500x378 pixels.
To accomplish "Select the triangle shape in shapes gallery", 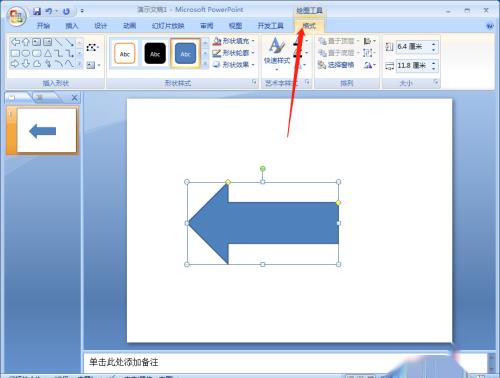I will coord(48,53).
